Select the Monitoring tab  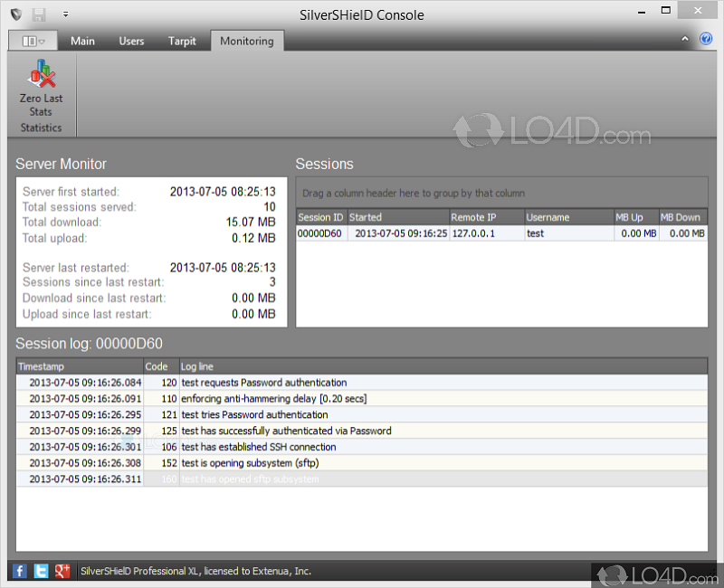pos(247,41)
